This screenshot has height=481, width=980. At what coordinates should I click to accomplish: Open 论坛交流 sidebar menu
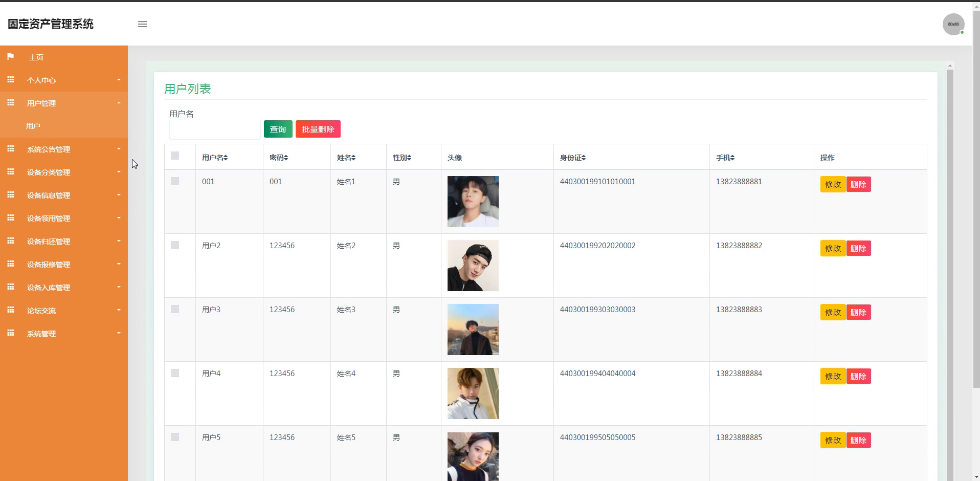coord(64,311)
